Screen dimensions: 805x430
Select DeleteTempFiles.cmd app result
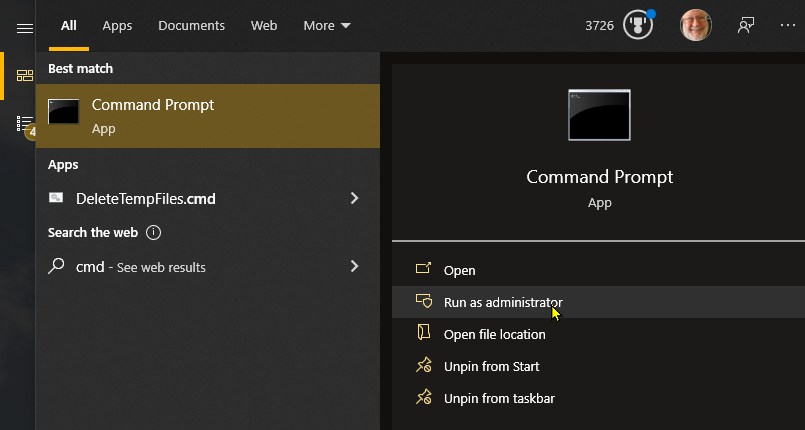(208, 199)
